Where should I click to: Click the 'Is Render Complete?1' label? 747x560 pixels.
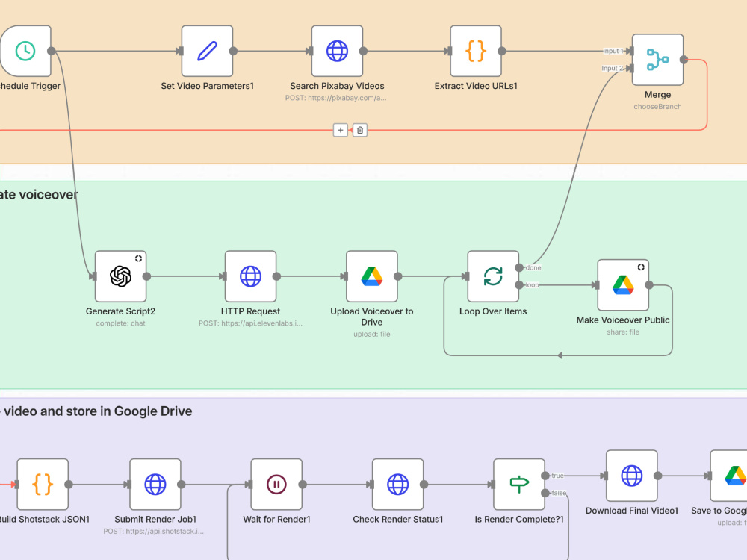tap(519, 520)
